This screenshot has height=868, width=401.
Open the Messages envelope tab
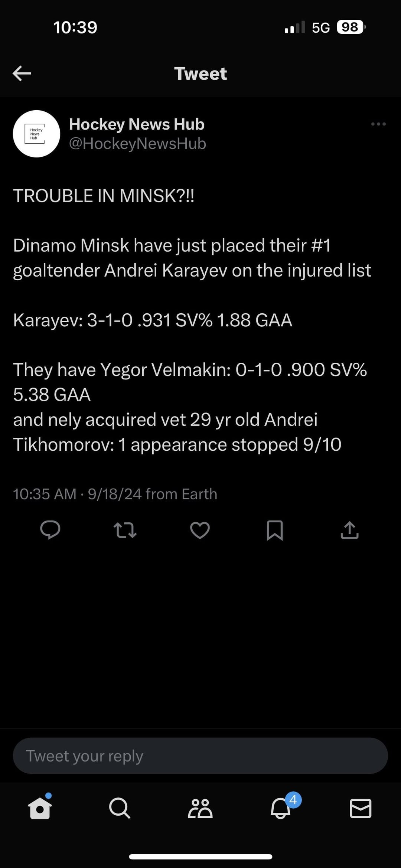pos(361,808)
